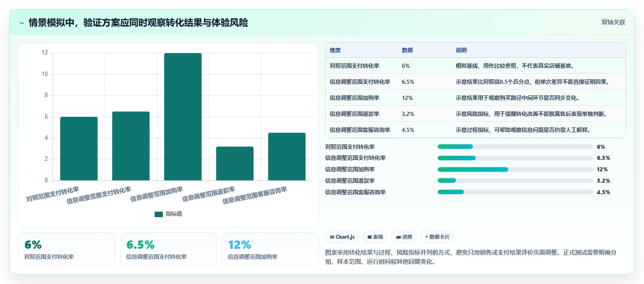Click description starting 示意过程指标

523,130
